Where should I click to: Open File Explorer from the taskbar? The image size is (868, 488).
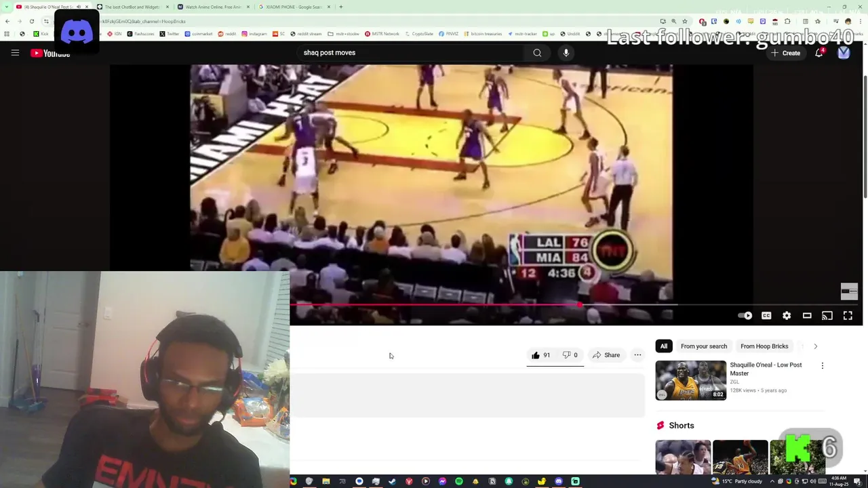pos(325,481)
